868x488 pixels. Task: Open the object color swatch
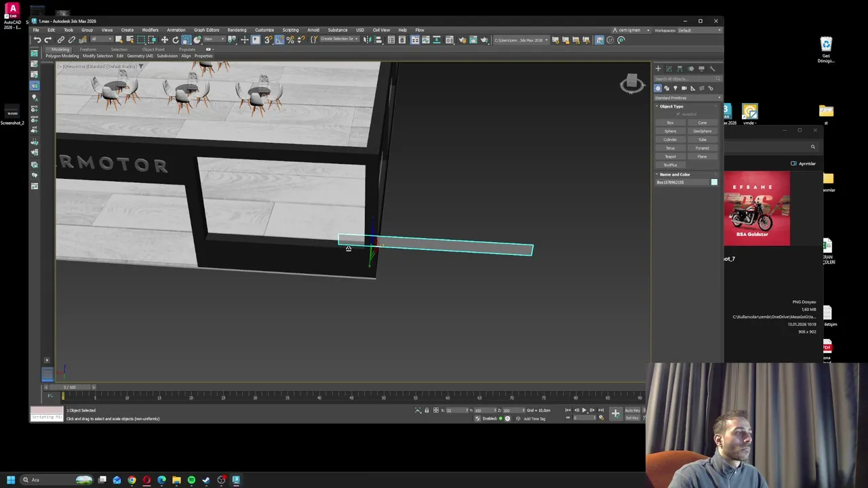tap(714, 182)
